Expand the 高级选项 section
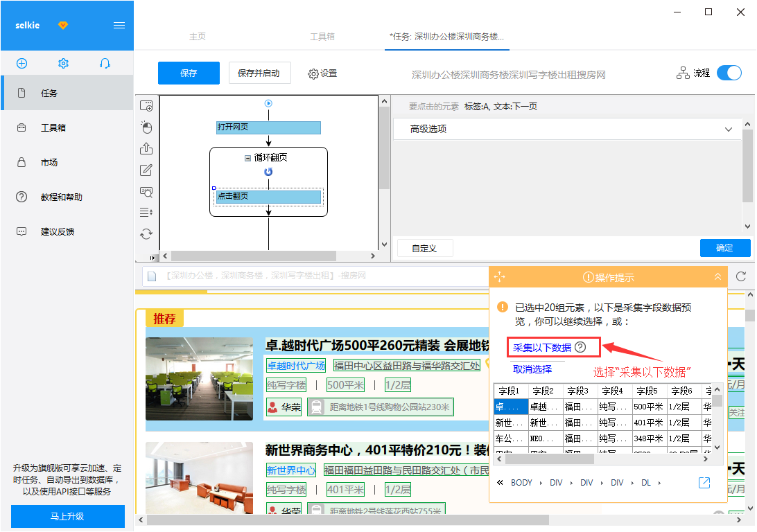 click(568, 130)
